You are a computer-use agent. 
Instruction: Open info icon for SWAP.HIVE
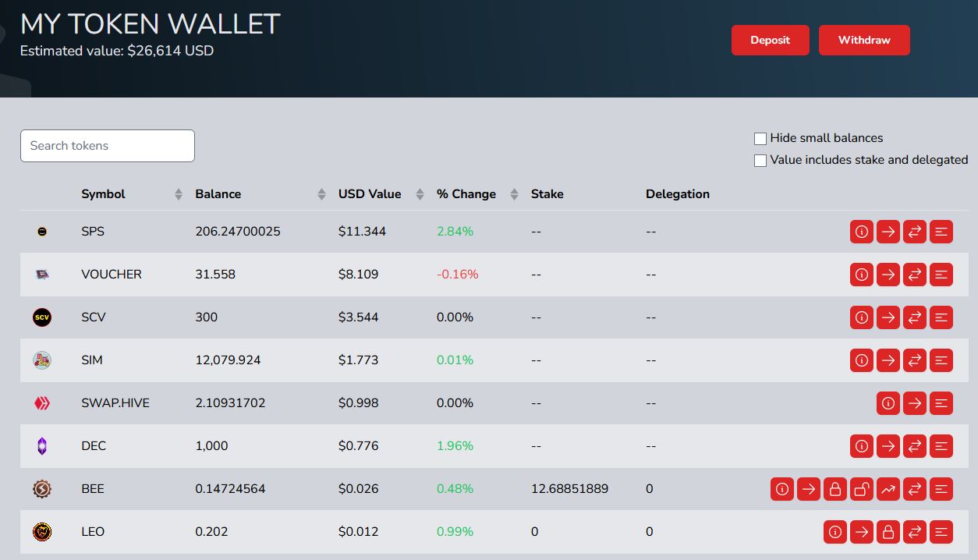(x=888, y=403)
